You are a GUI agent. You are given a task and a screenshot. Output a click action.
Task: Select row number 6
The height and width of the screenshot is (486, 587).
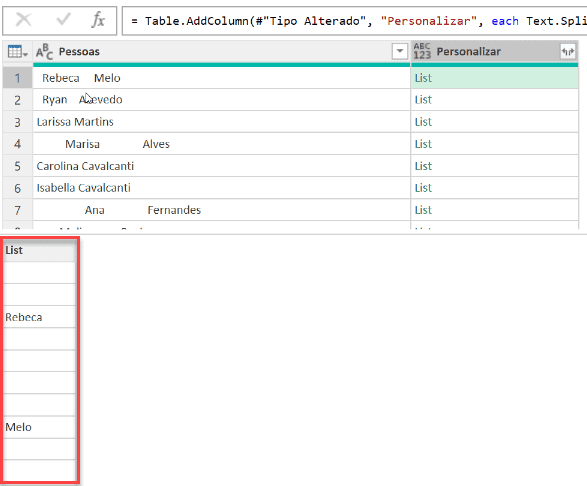[17, 188]
